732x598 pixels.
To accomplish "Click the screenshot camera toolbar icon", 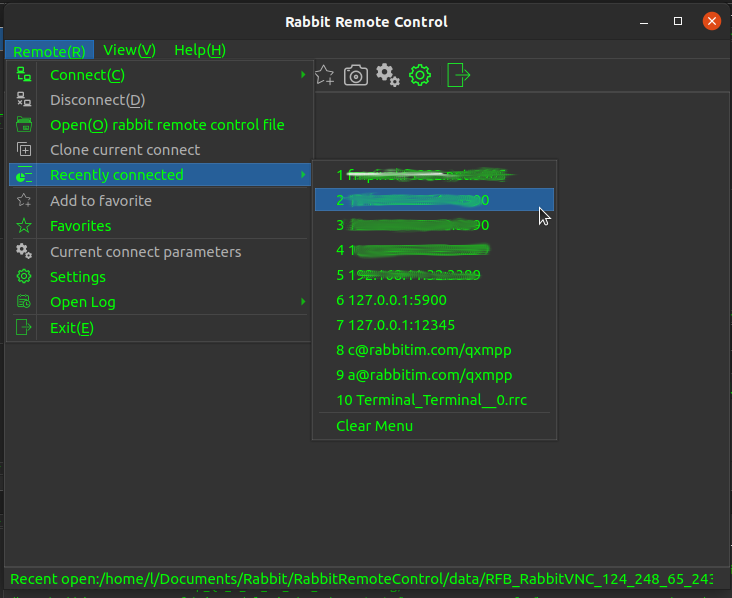I will (356, 75).
